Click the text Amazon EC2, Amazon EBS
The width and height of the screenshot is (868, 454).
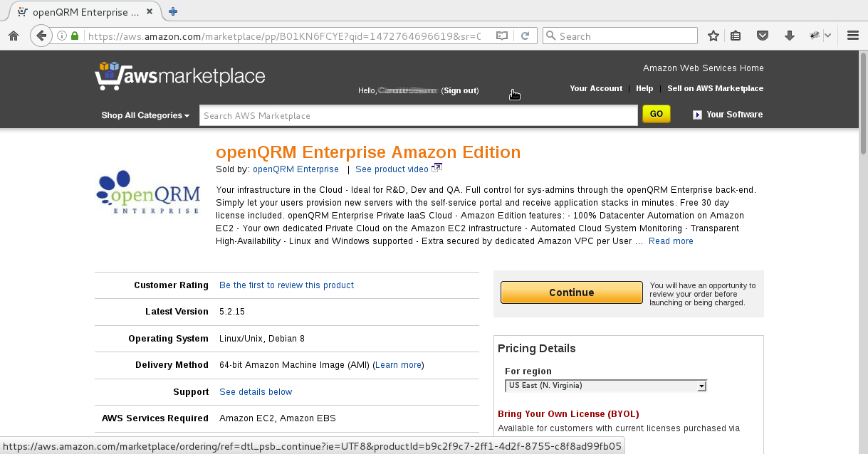(278, 418)
